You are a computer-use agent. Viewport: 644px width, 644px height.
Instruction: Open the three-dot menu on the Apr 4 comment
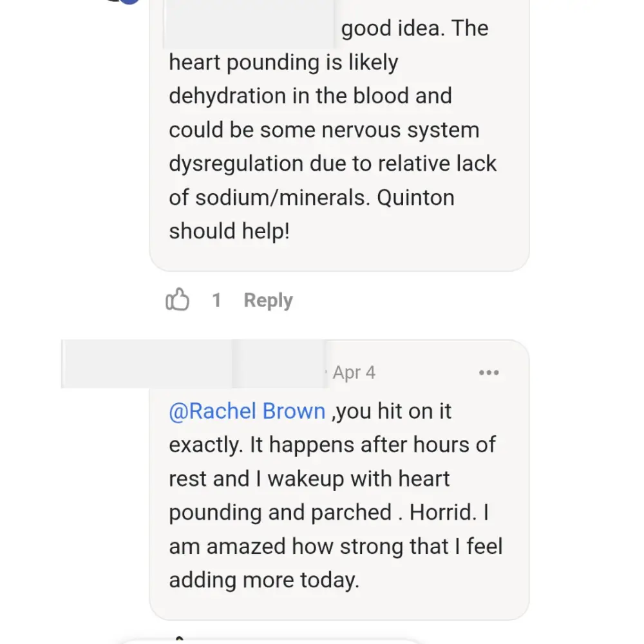pos(489,373)
